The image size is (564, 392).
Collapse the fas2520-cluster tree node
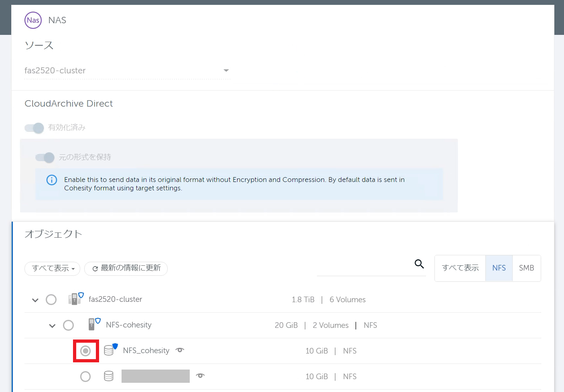coord(35,300)
